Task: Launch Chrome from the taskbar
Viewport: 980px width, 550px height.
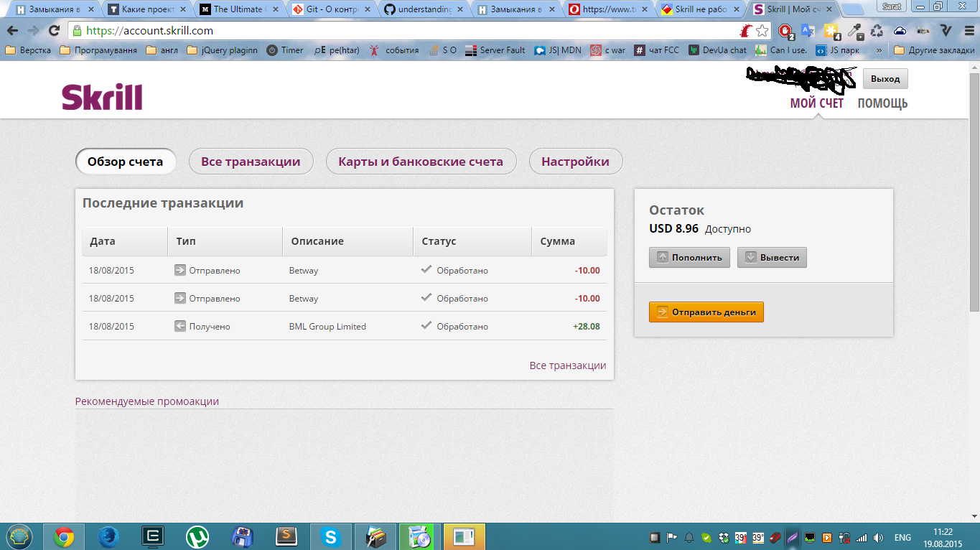Action: [64, 536]
